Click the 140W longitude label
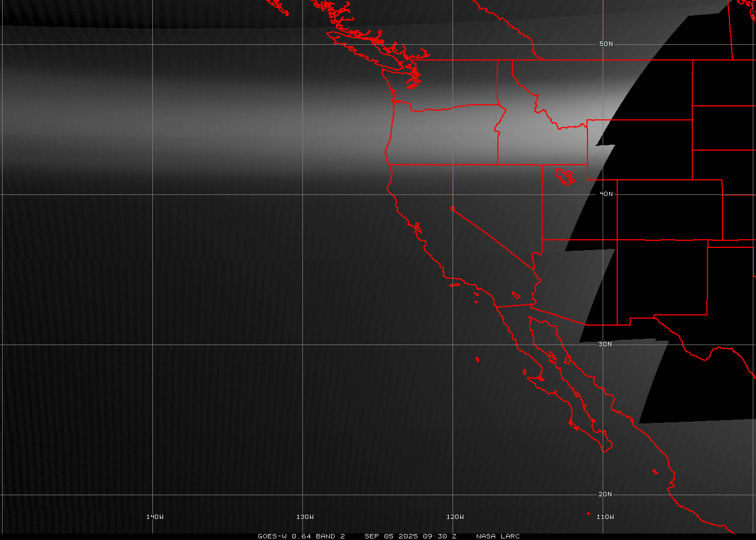This screenshot has width=756, height=540. tap(154, 517)
